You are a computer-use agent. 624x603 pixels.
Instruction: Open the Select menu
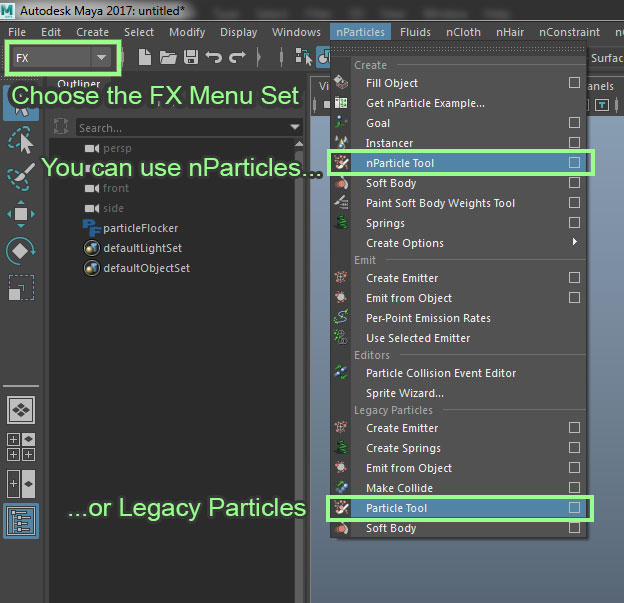[x=138, y=32]
